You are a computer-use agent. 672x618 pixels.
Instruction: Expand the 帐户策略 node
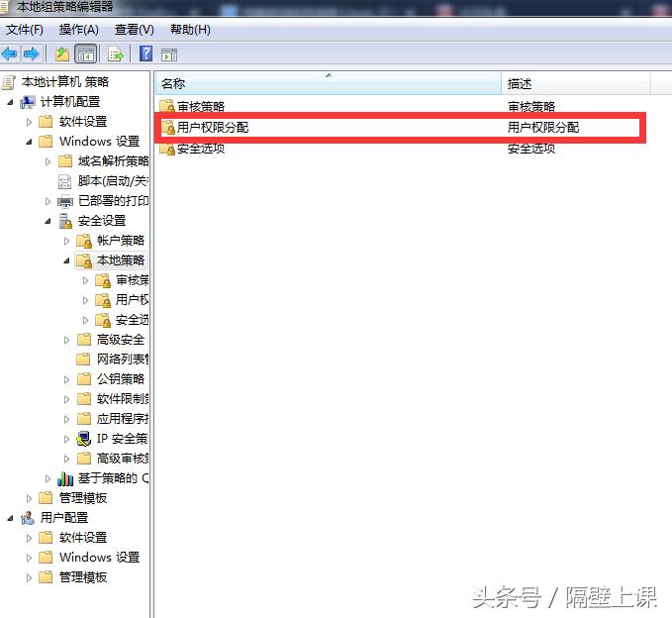pyautogui.click(x=67, y=241)
